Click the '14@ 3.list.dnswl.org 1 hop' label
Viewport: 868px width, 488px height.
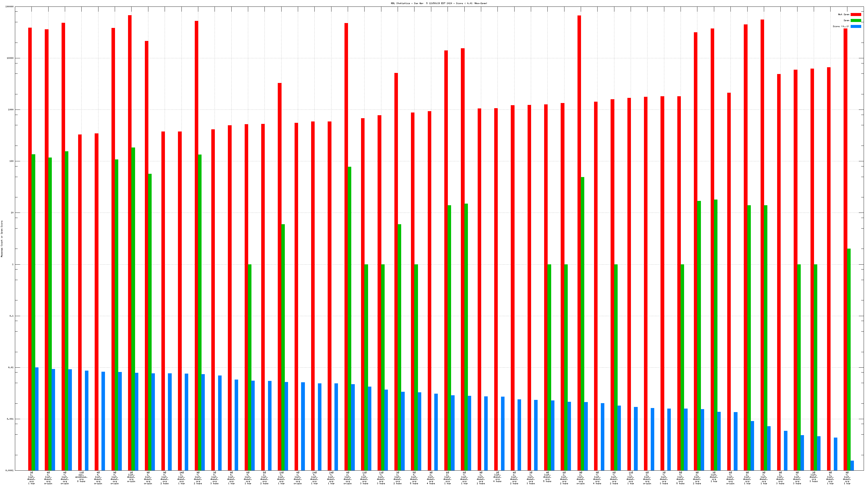181,478
